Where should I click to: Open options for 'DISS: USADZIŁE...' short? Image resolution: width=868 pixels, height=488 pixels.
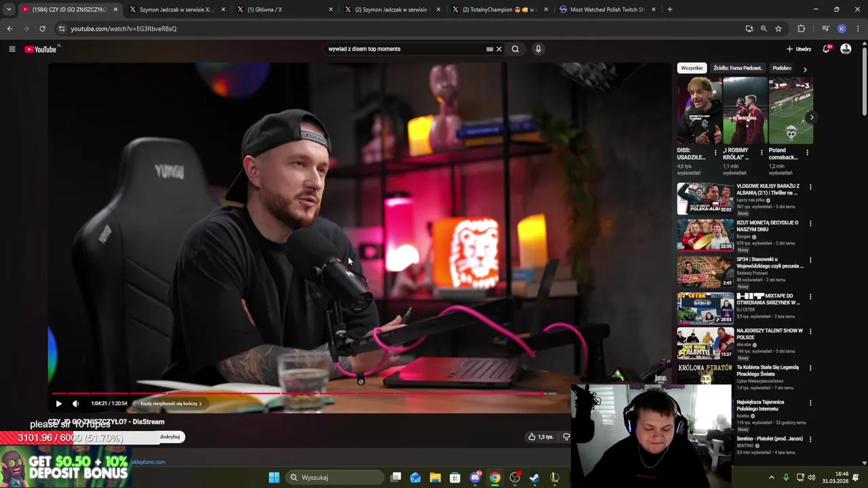point(715,152)
